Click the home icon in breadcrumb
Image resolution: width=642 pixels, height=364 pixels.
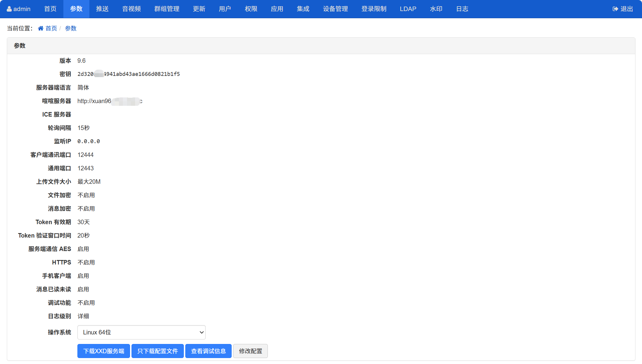click(41, 28)
